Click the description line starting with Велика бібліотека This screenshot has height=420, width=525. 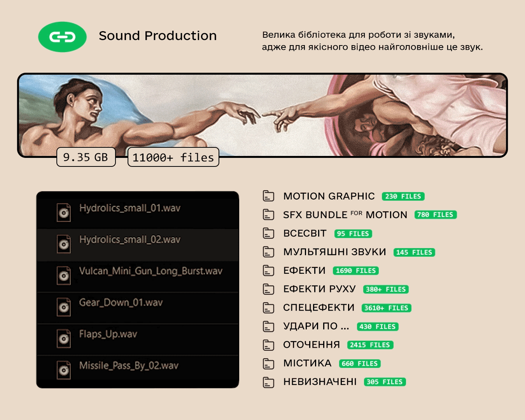[x=358, y=35]
